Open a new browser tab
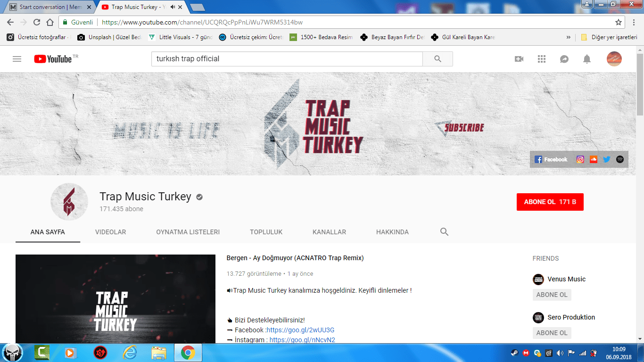The height and width of the screenshot is (362, 644). click(197, 7)
